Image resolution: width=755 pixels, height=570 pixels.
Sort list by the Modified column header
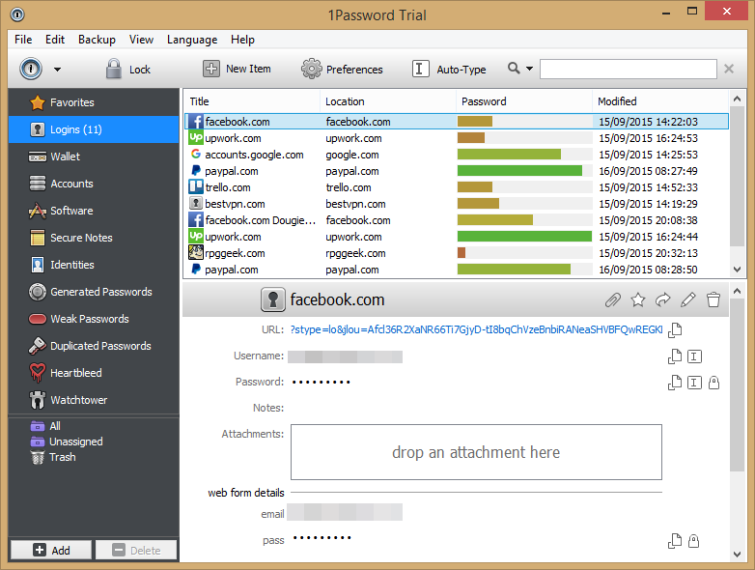[660, 102]
